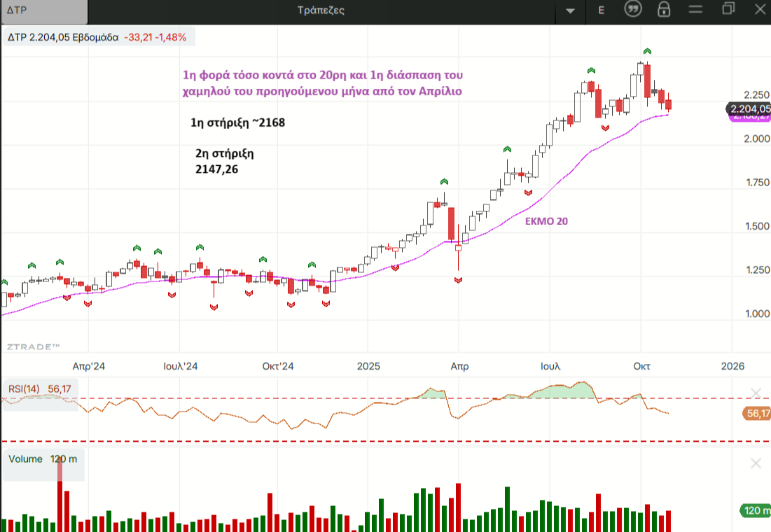This screenshot has height=532, width=771.
Task: Click the 120 m volume axis tag
Action: point(755,510)
